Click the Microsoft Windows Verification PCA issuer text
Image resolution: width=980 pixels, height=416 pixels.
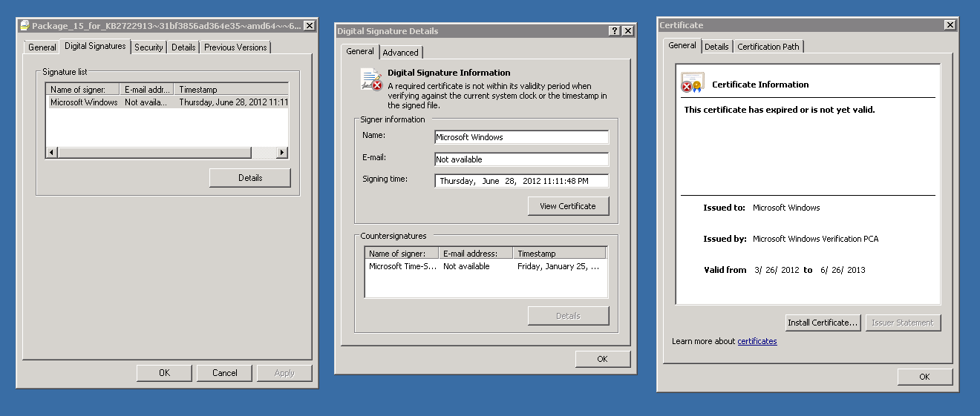815,239
